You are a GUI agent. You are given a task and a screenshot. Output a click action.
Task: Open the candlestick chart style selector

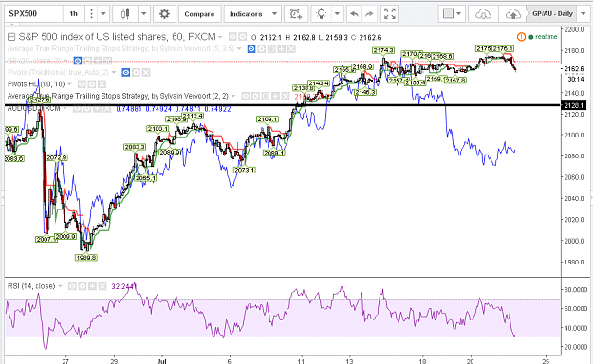(x=125, y=14)
